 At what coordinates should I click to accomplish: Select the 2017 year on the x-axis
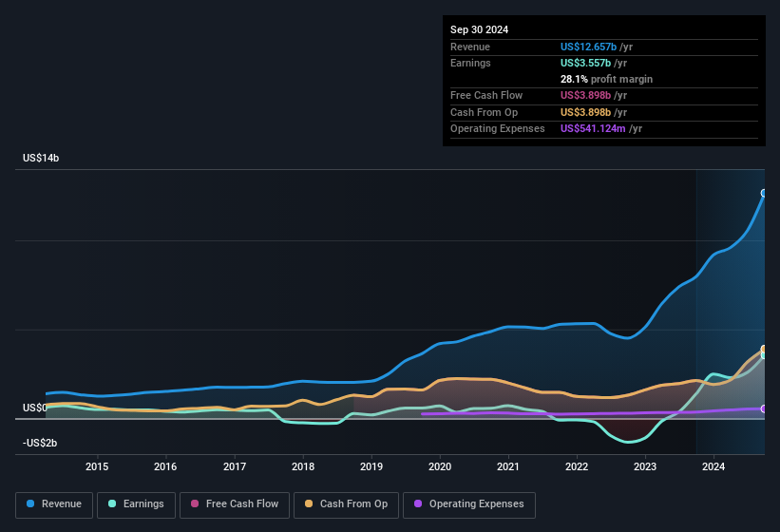tap(235, 466)
